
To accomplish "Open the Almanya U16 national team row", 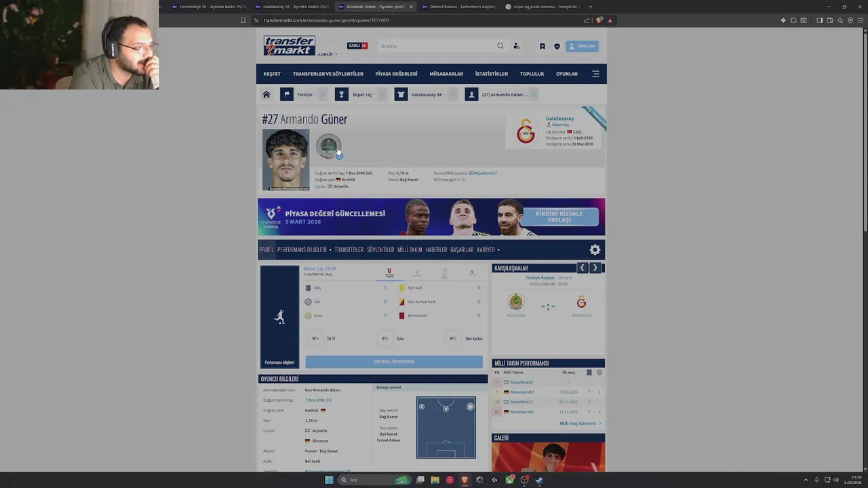I will point(521,411).
